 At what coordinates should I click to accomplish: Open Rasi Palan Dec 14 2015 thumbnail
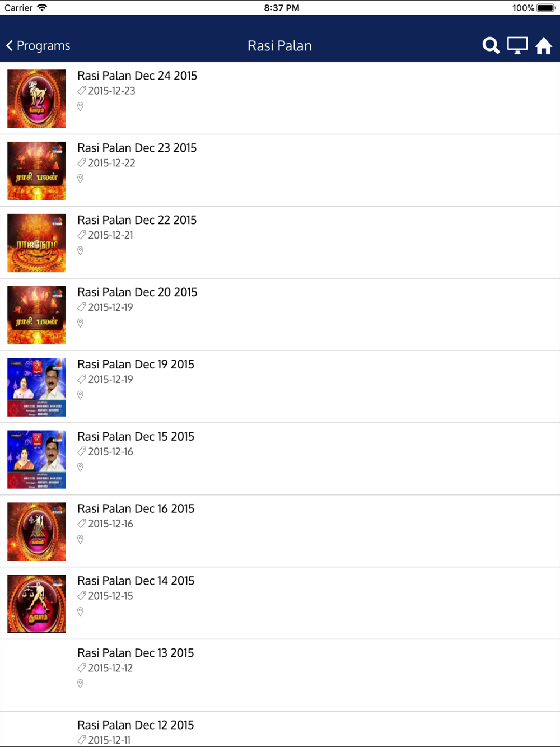pos(36,604)
